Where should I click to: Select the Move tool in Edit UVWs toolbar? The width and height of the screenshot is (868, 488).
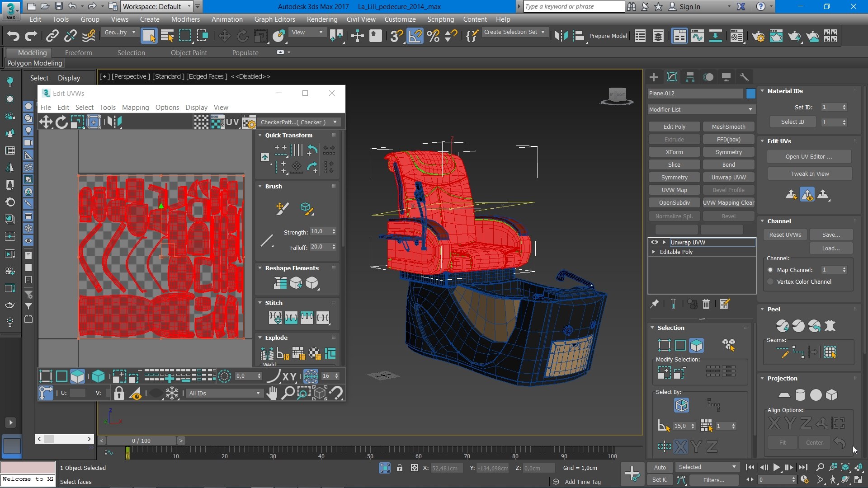click(46, 122)
